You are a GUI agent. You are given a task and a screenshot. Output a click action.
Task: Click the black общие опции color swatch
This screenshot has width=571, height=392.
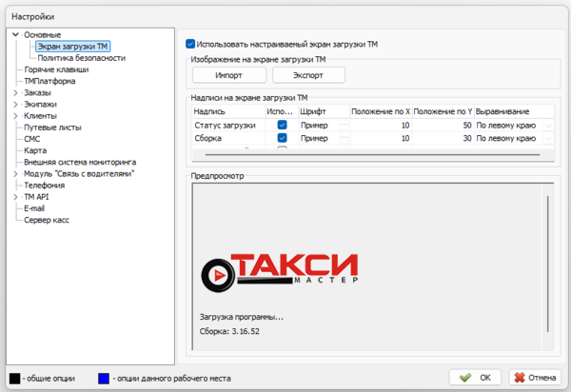(x=14, y=378)
